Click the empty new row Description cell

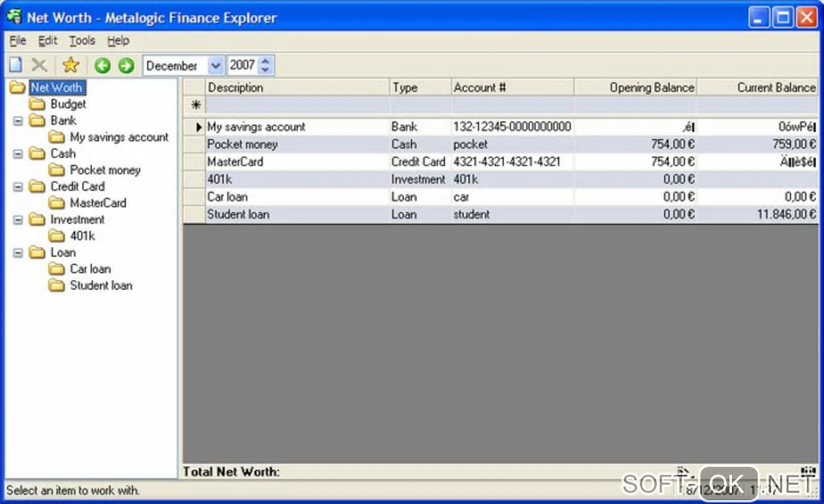297,105
